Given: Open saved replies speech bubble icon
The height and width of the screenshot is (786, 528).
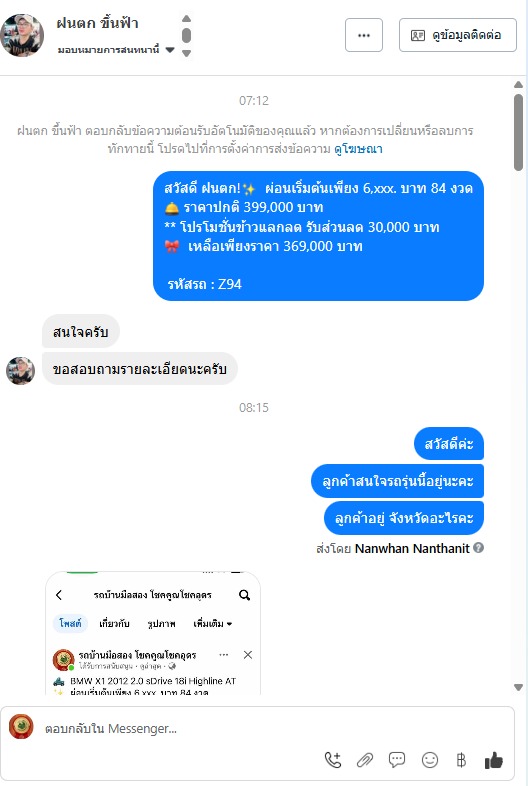Looking at the screenshot, I should pyautogui.click(x=397, y=760).
